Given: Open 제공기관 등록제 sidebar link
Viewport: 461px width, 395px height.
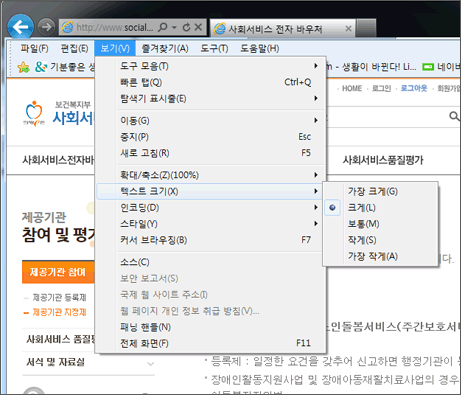Looking at the screenshot, I should [59, 297].
